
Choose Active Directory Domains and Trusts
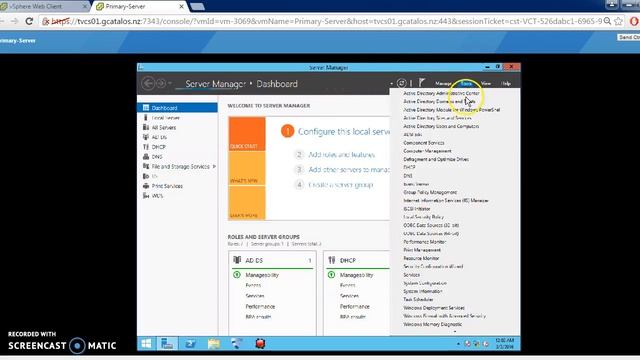pos(439,101)
